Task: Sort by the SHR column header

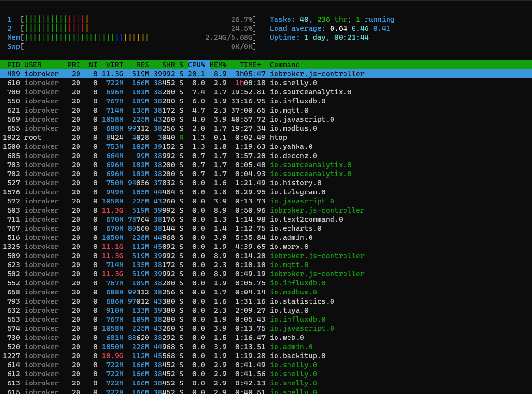Action: 168,65
